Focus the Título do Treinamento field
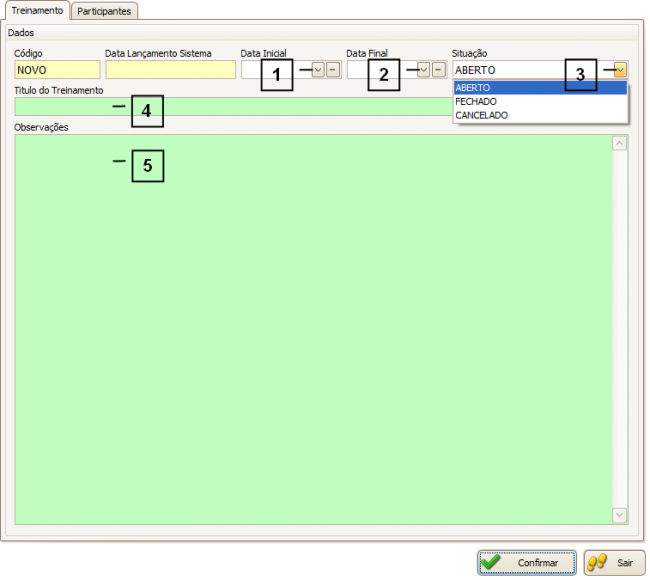Image resolution: width=650 pixels, height=580 pixels. pos(230,106)
